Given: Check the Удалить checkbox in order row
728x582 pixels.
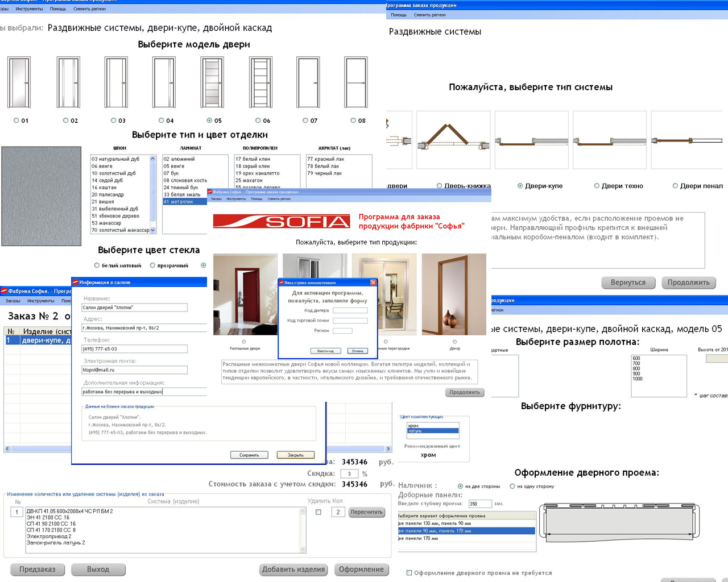Looking at the screenshot, I should tap(318, 512).
